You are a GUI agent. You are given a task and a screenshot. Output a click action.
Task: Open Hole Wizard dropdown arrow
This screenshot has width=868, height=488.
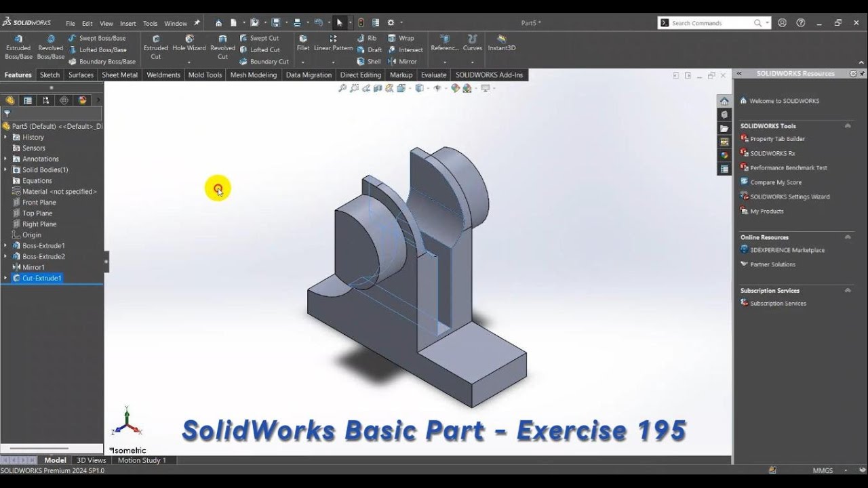[189, 62]
